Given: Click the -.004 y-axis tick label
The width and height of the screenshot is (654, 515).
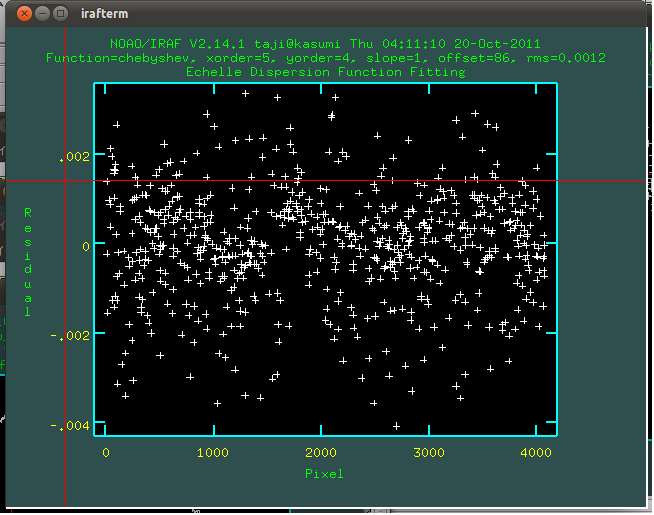Looking at the screenshot, I should 71,426.
